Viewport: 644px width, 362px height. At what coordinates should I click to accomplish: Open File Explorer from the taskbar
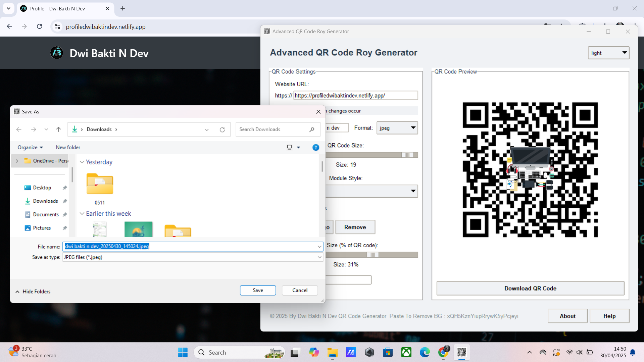(333, 353)
